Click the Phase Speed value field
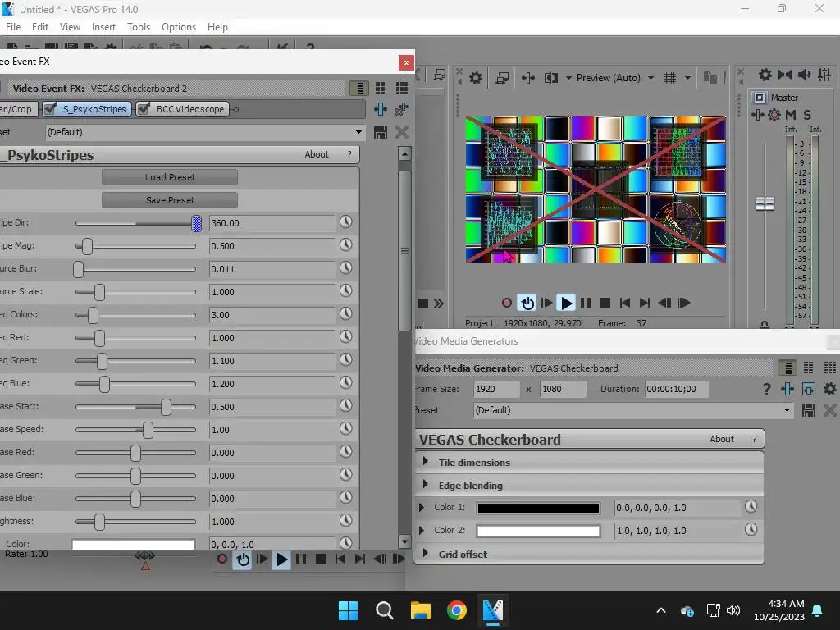840x630 pixels. pyautogui.click(x=272, y=430)
